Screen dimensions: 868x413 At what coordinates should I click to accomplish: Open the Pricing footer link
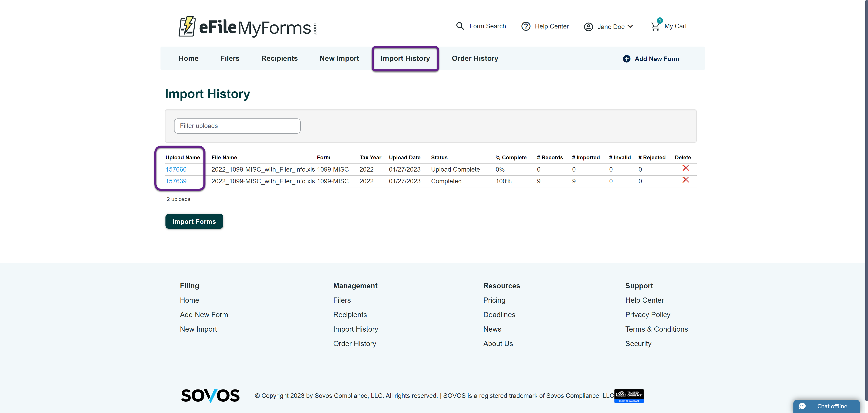(x=494, y=300)
